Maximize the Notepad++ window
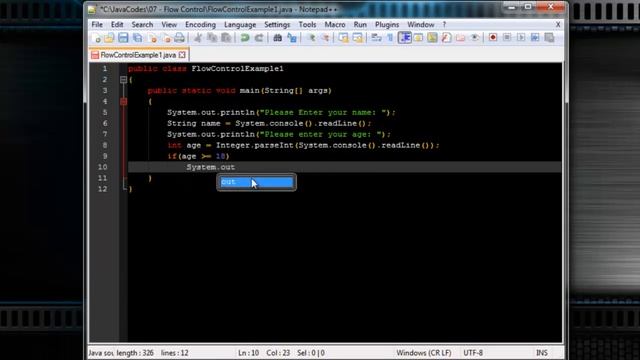 pyautogui.click(x=528, y=7)
